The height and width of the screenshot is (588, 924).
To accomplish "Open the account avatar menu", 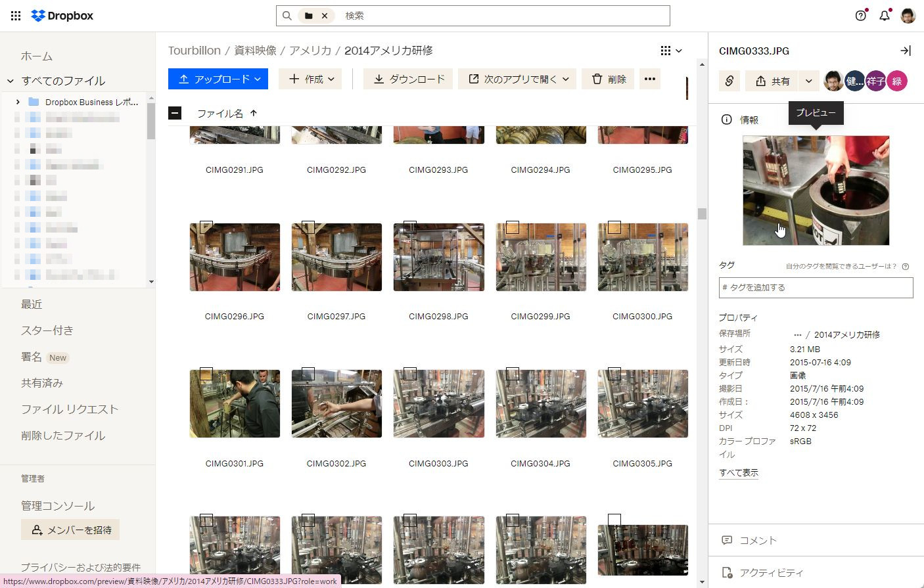I will (x=908, y=16).
